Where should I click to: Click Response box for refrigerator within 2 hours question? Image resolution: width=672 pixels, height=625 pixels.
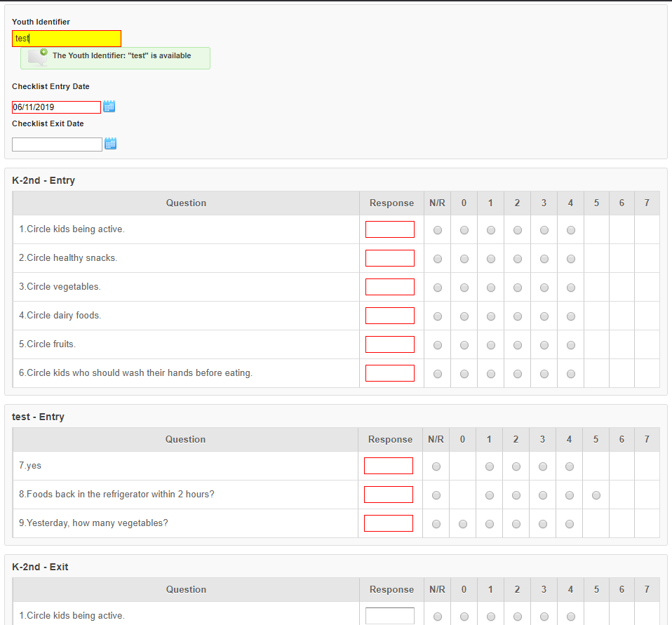(389, 495)
